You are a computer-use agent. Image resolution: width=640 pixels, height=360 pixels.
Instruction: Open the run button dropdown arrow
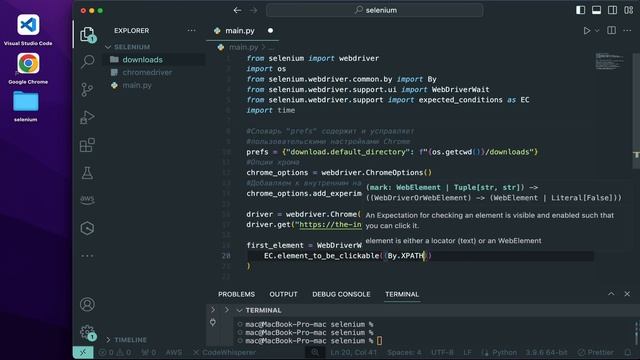[597, 31]
